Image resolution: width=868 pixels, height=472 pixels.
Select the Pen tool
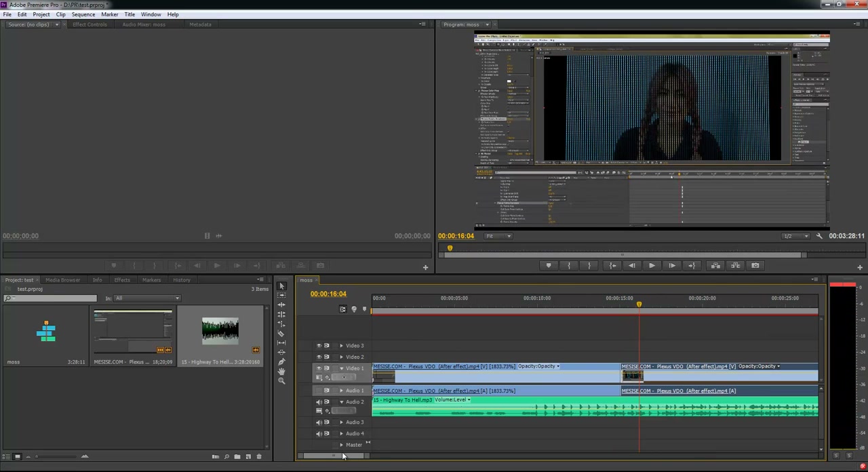(x=281, y=362)
